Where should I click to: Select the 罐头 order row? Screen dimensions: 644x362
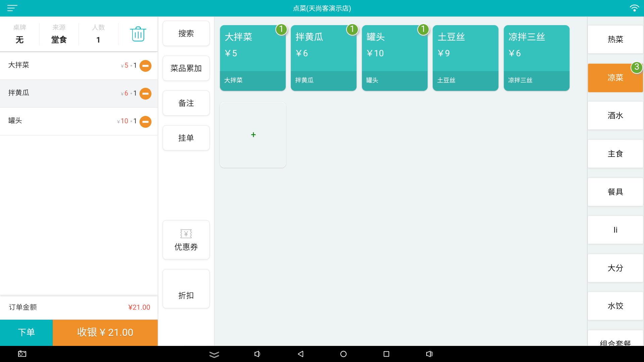pyautogui.click(x=79, y=121)
